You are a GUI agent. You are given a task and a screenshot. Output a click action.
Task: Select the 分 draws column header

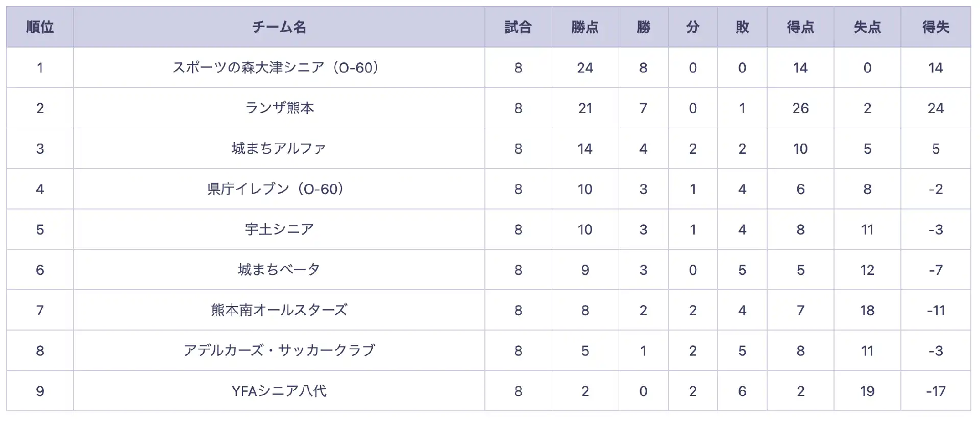(x=693, y=27)
